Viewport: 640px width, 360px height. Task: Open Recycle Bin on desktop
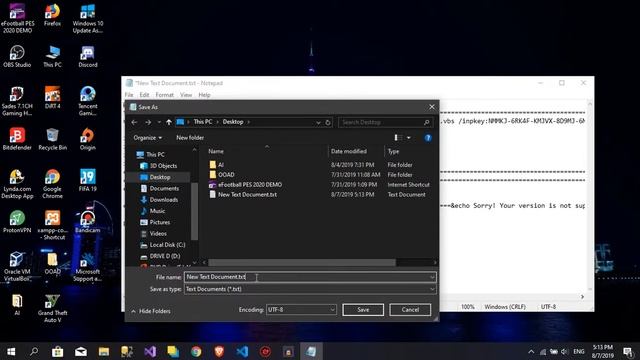52,139
